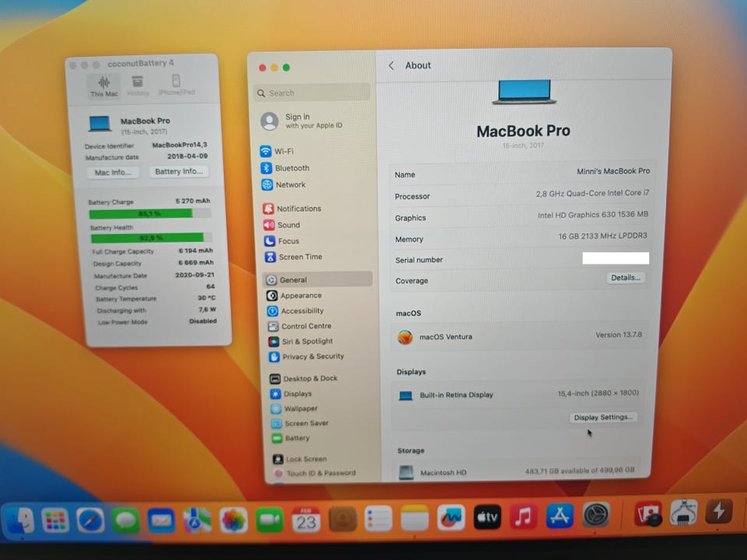Image resolution: width=747 pixels, height=560 pixels.
Task: Click Battery Info button in coconutBattery
Action: click(x=179, y=171)
